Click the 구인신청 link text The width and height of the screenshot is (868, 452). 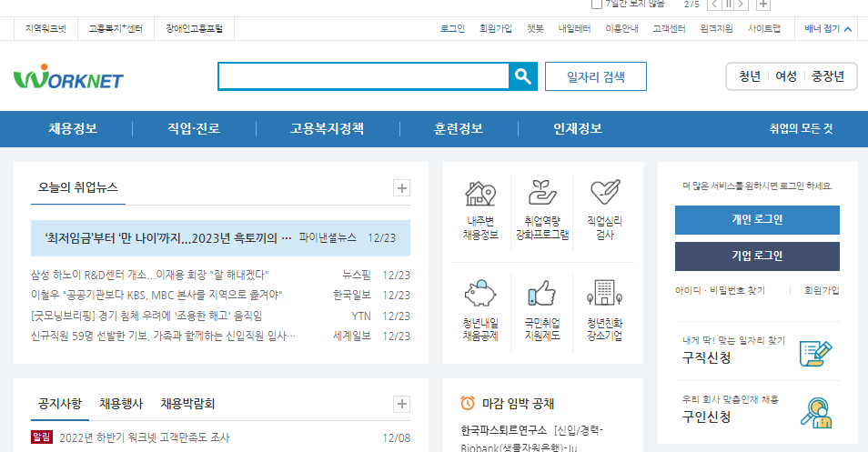[x=706, y=417]
